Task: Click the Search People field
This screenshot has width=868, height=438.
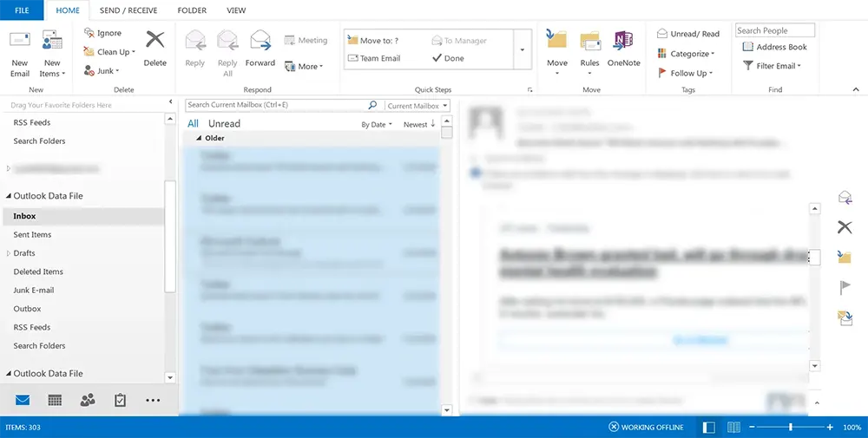Action: [775, 30]
